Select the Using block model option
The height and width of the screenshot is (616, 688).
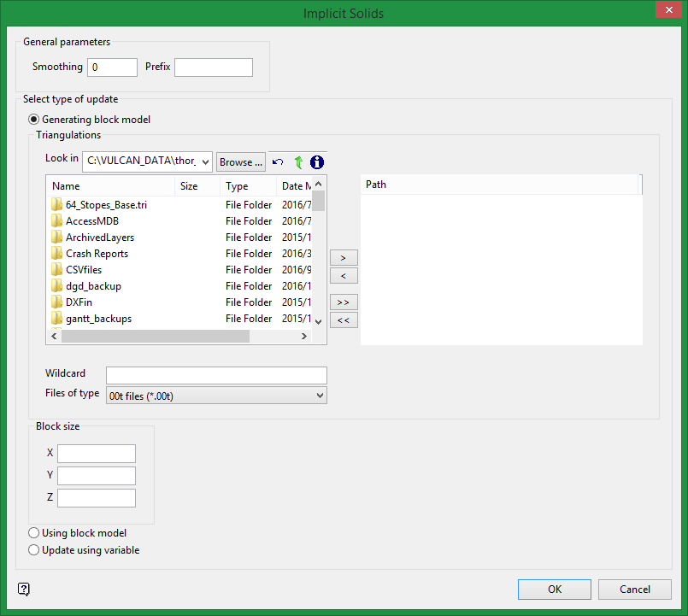(34, 533)
